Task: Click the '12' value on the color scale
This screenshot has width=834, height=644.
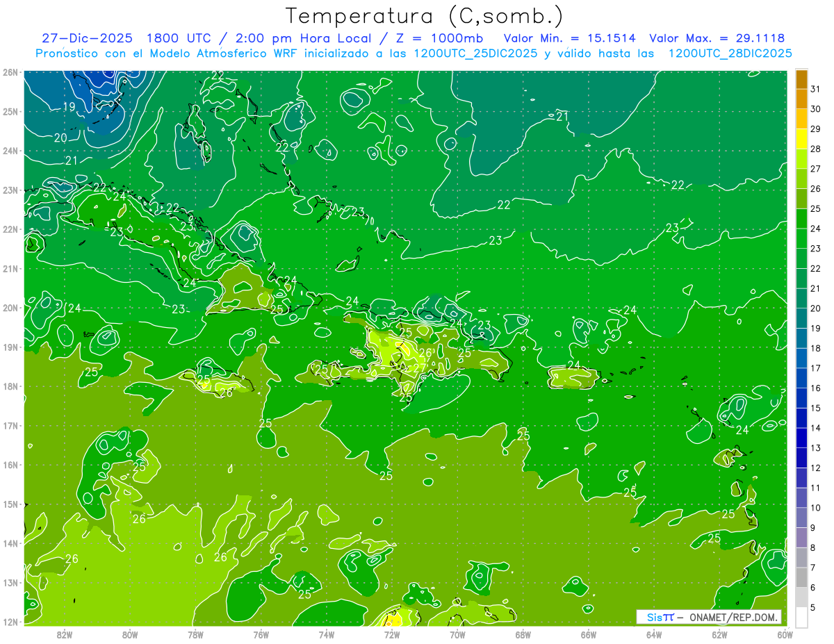Action: [x=816, y=468]
